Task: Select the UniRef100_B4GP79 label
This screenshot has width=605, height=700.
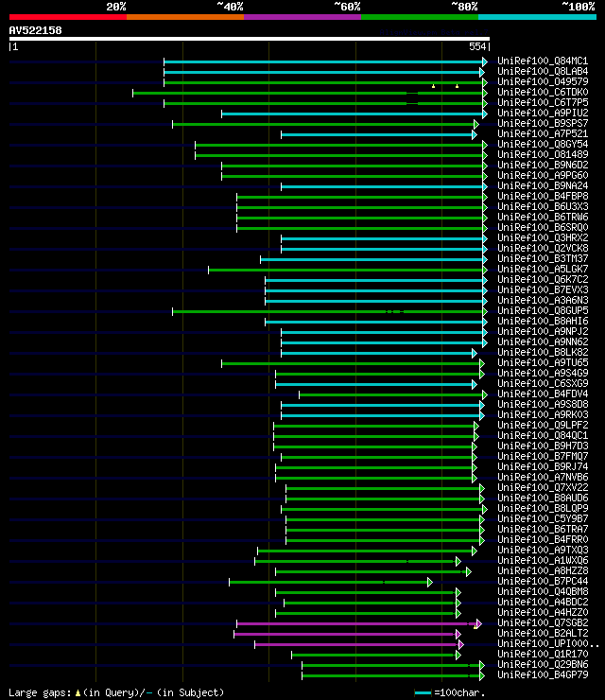Action: tap(543, 675)
